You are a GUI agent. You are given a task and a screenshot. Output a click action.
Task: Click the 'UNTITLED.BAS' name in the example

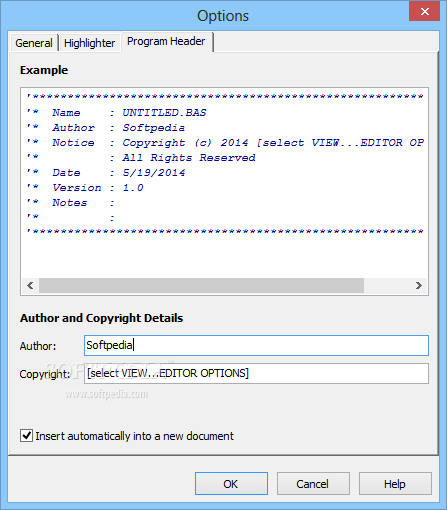pyautogui.click(x=164, y=113)
